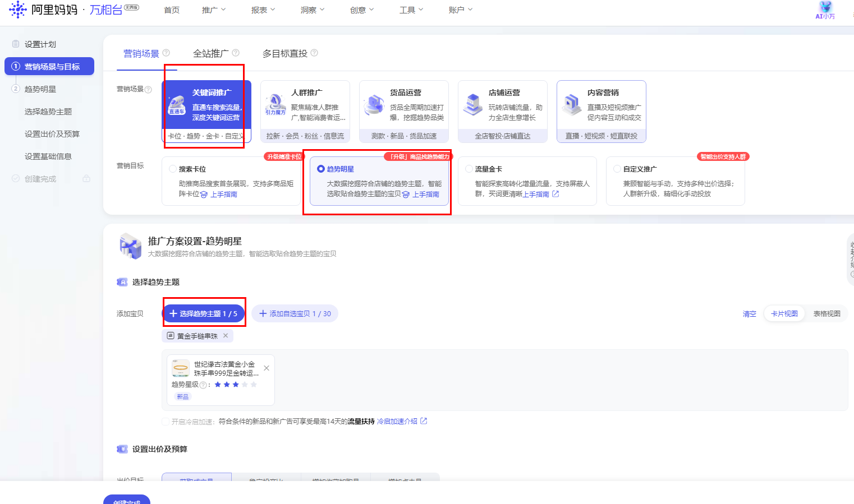Select the 流量金卡 marketing goal
Image resolution: width=854 pixels, height=504 pixels.
469,169
